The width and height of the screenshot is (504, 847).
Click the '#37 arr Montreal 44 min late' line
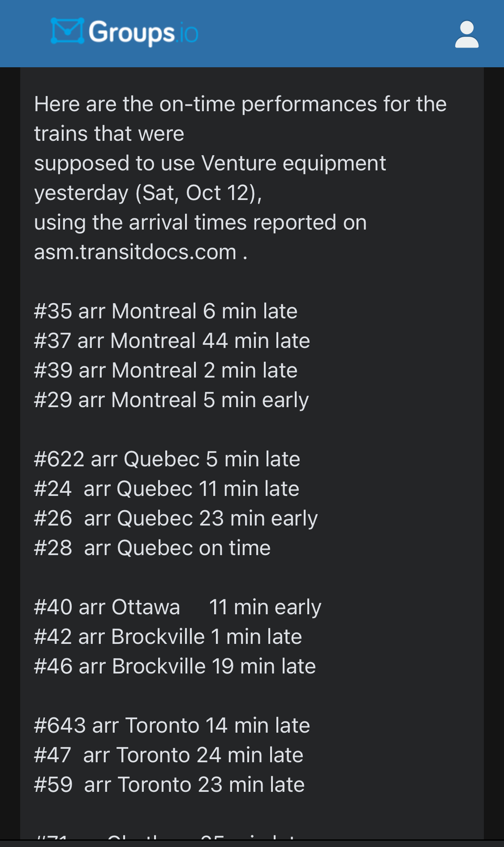click(172, 341)
